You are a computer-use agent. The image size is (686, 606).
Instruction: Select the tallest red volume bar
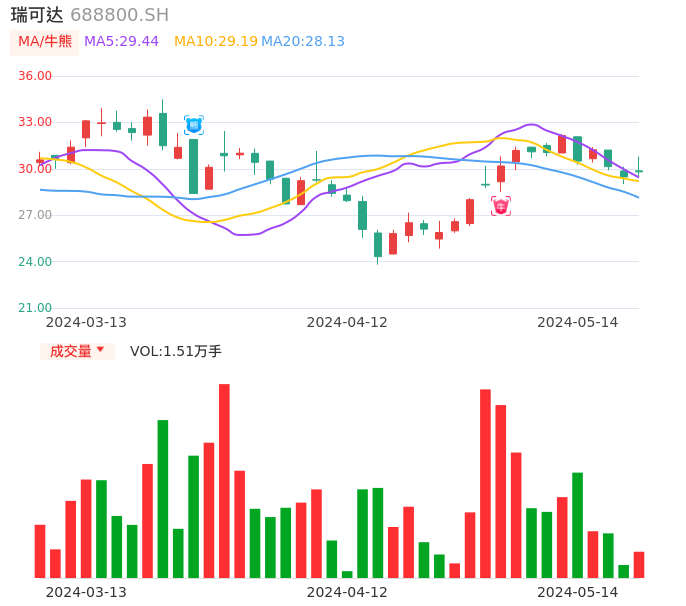coord(224,480)
